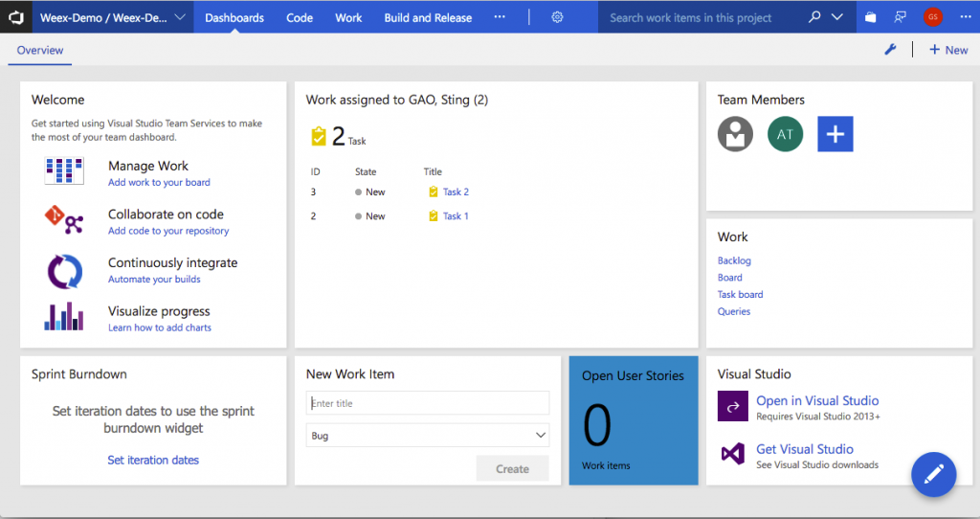Image resolution: width=980 pixels, height=519 pixels.
Task: Switch to the Dashboards hub
Action: [234, 17]
